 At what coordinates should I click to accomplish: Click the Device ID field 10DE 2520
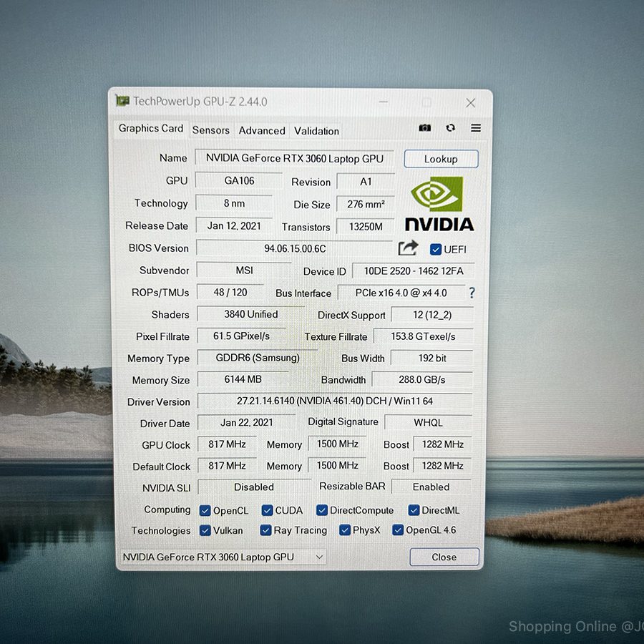(413, 271)
